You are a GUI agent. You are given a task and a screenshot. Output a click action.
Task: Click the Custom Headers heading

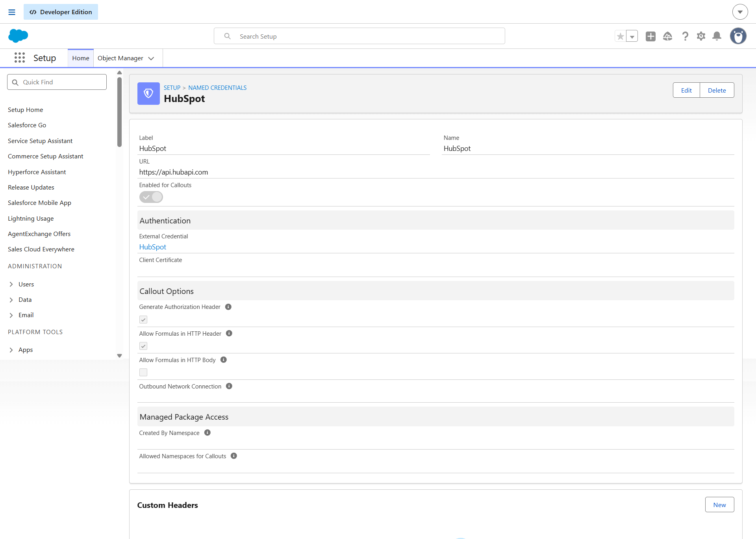pyautogui.click(x=168, y=505)
